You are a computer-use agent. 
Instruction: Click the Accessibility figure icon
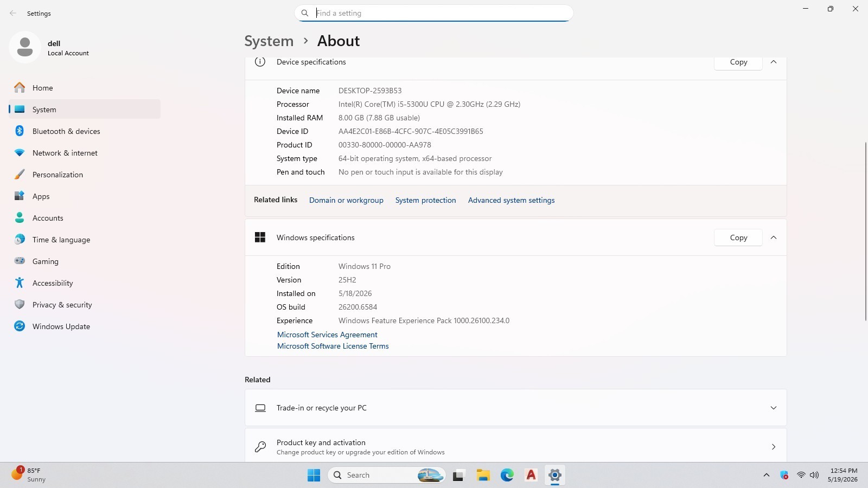tap(20, 282)
